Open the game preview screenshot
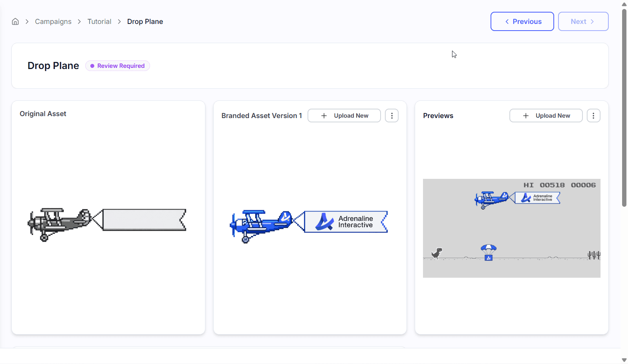 [511, 228]
